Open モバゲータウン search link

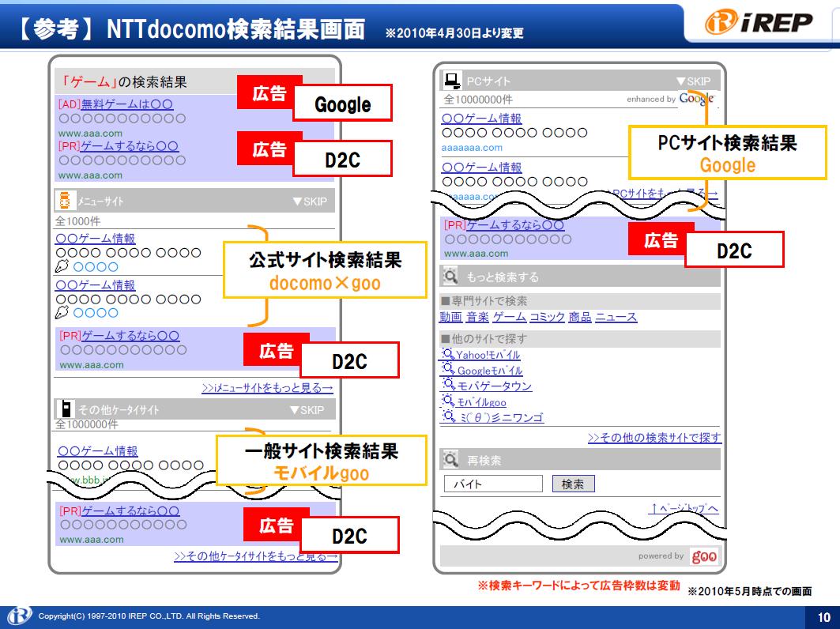coord(494,386)
